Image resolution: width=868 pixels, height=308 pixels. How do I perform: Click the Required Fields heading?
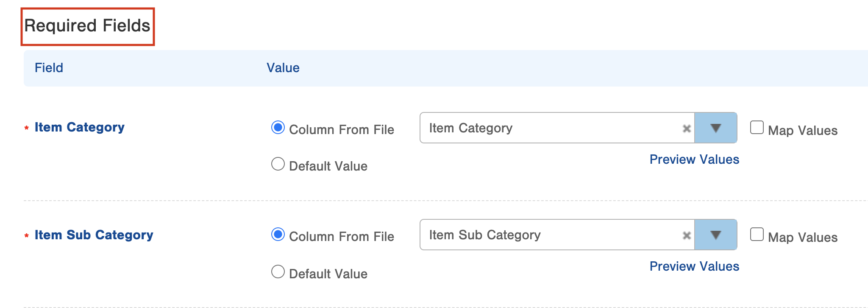[87, 26]
